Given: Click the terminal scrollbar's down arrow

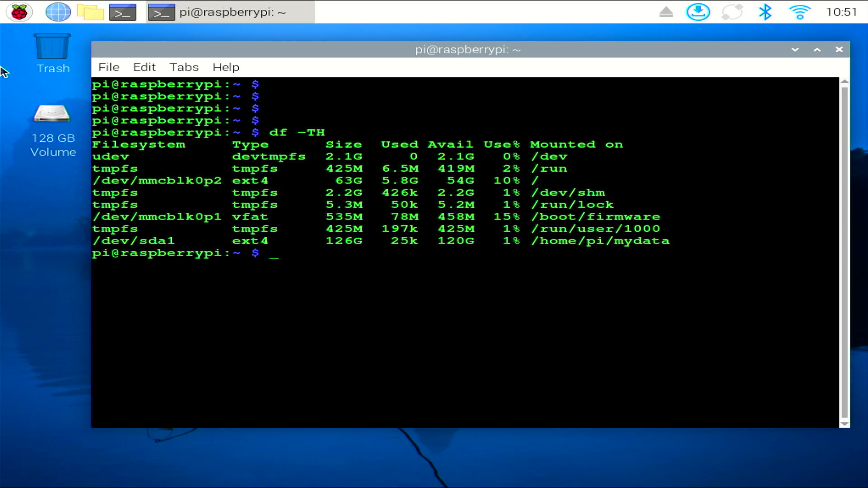Looking at the screenshot, I should click(x=844, y=424).
